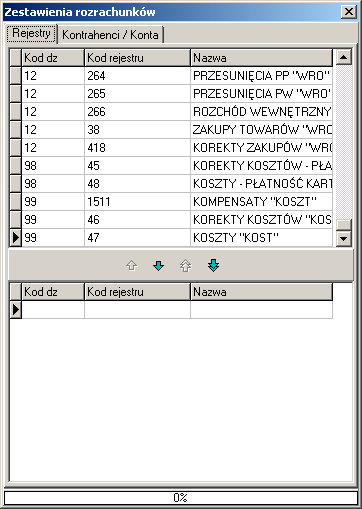Click the empty Nazwa cell in the lower table
This screenshot has width=362, height=509.
point(262,310)
